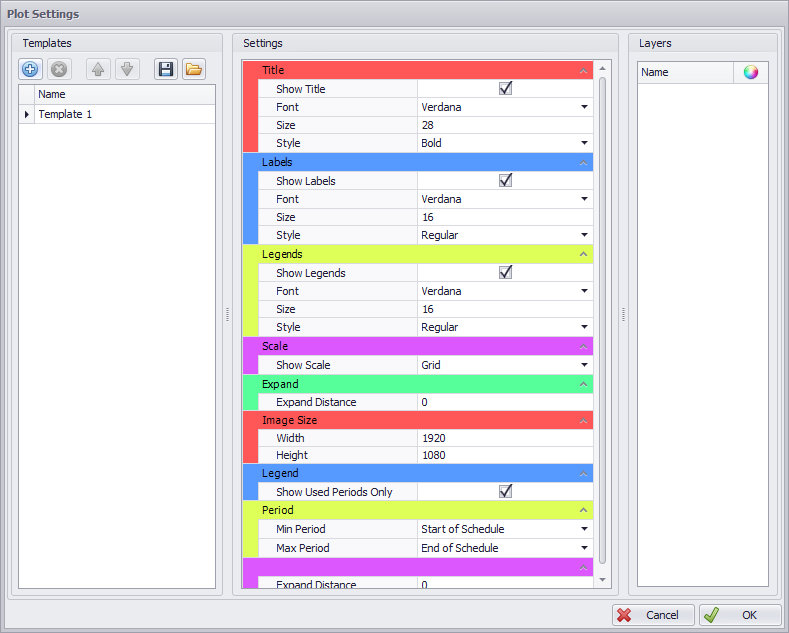Screen dimensions: 789x633
Task: Expand the Max Period dropdown
Action: coord(584,548)
